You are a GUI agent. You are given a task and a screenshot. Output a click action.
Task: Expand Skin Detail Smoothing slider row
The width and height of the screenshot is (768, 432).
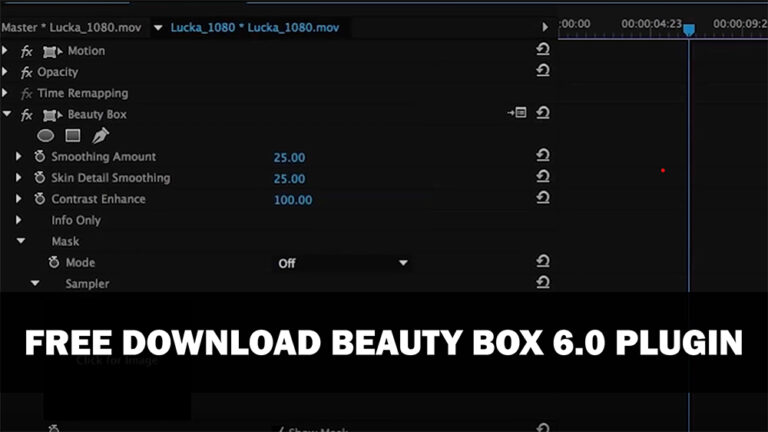click(19, 177)
